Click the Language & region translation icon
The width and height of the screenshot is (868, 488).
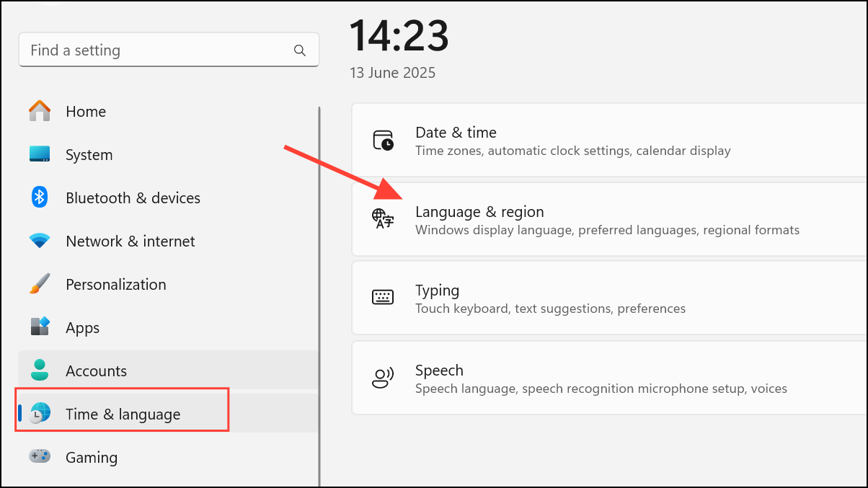pos(383,218)
